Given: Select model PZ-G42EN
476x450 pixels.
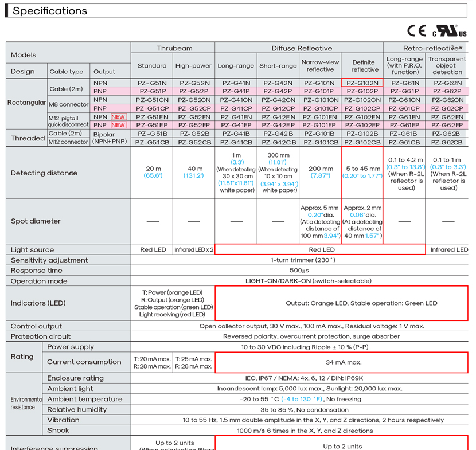Looking at the screenshot, I should (x=278, y=117).
